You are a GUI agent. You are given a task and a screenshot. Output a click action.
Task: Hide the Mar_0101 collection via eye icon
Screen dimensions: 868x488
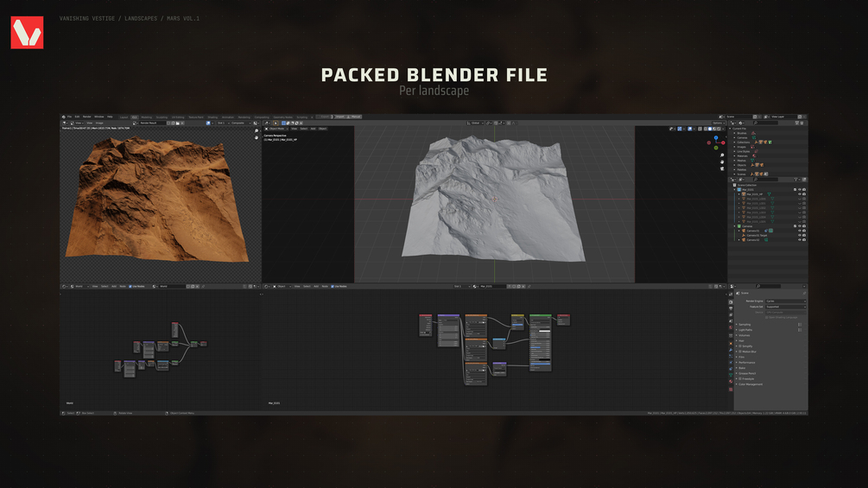click(x=800, y=189)
